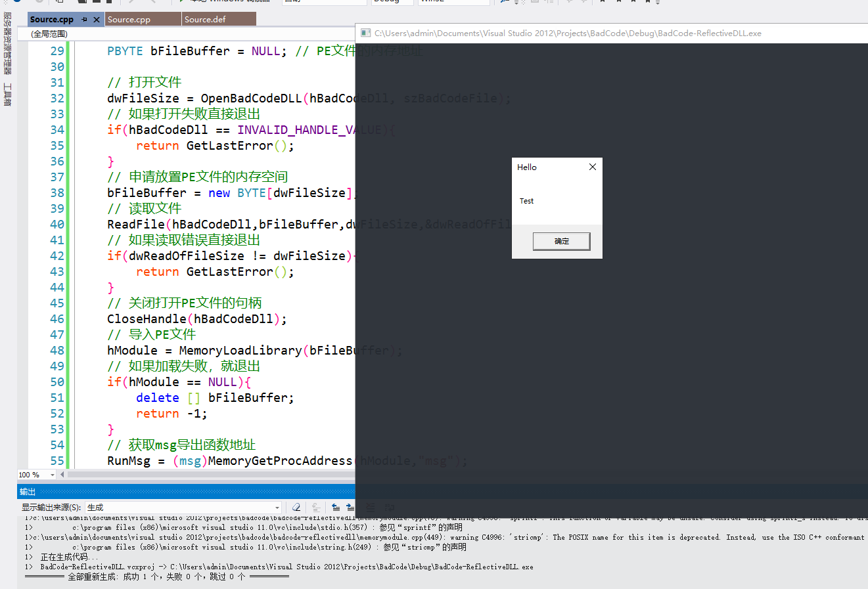Click return -1; on line 52

coord(171,414)
